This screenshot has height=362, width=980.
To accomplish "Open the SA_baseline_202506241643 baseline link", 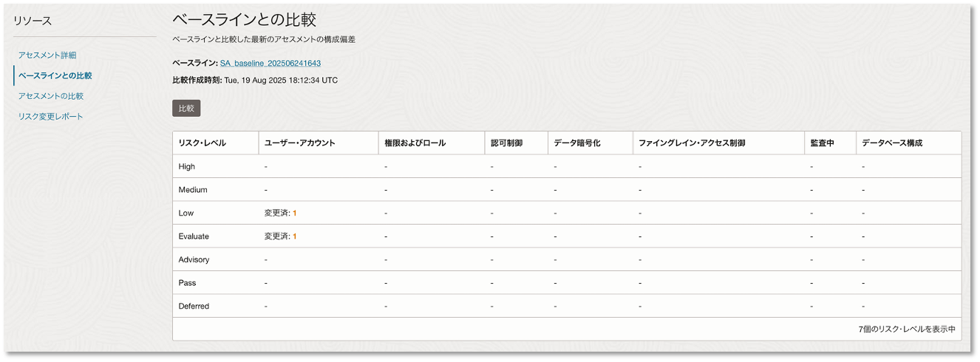I will coord(270,64).
